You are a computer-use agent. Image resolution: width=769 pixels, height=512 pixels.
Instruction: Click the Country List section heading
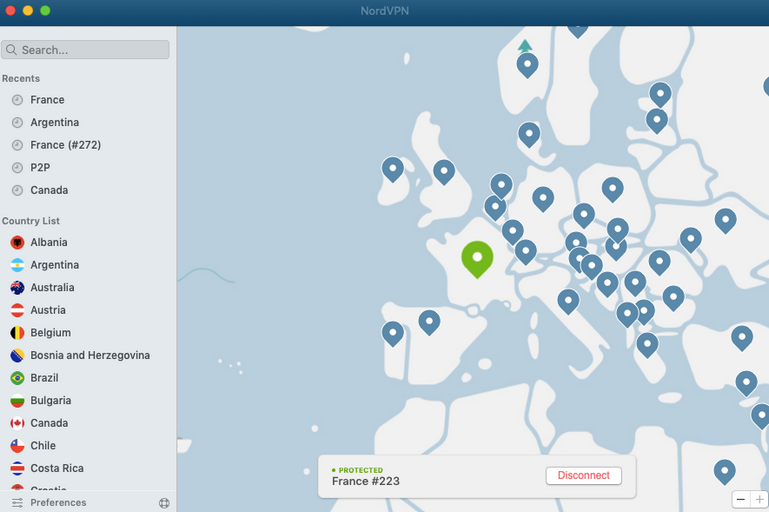coord(31,221)
